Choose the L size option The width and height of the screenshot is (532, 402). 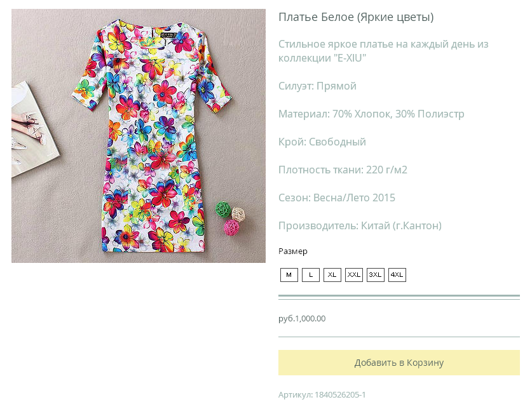point(310,274)
